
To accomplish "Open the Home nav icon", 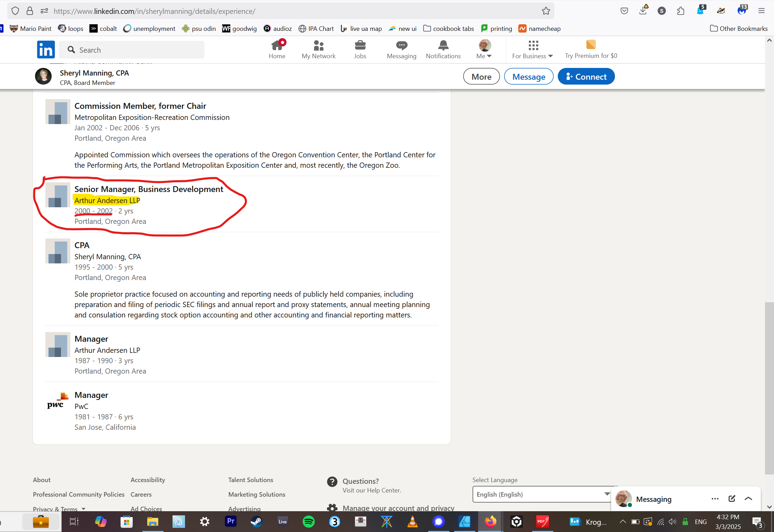I will pos(277,50).
